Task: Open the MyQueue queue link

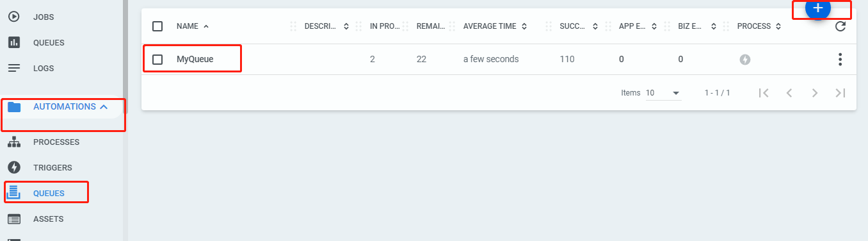Action: coord(195,60)
